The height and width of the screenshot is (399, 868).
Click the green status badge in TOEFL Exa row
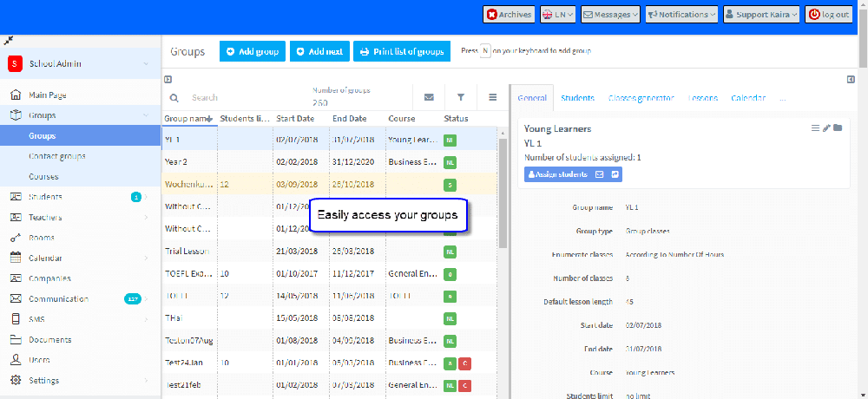point(450,274)
